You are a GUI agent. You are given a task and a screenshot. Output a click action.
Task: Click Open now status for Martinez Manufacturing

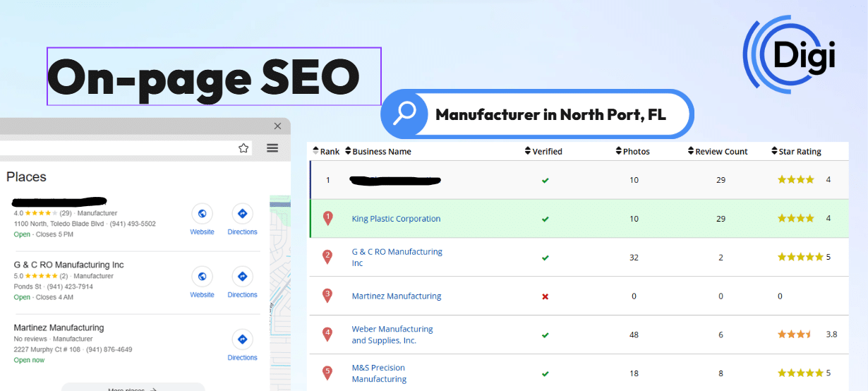[x=29, y=360]
